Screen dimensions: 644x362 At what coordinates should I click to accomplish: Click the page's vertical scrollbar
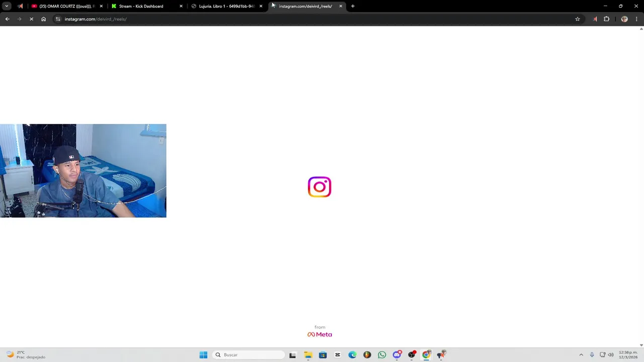[x=641, y=186]
